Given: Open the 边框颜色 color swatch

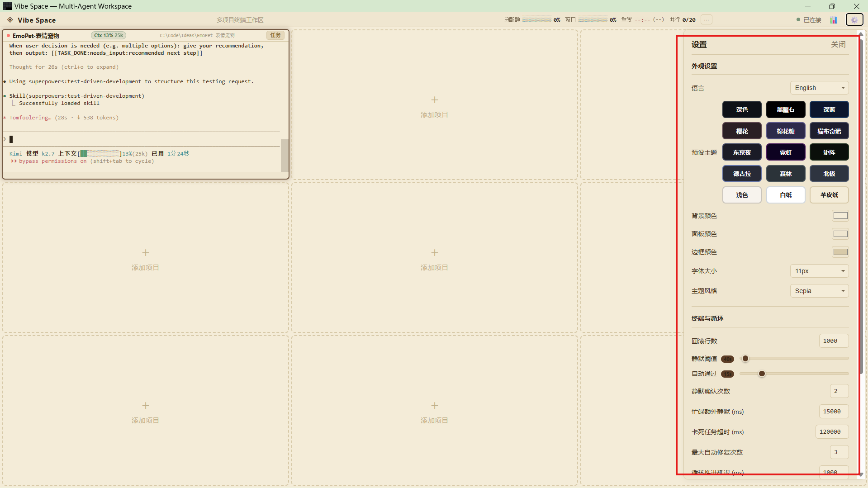Looking at the screenshot, I should tap(840, 252).
